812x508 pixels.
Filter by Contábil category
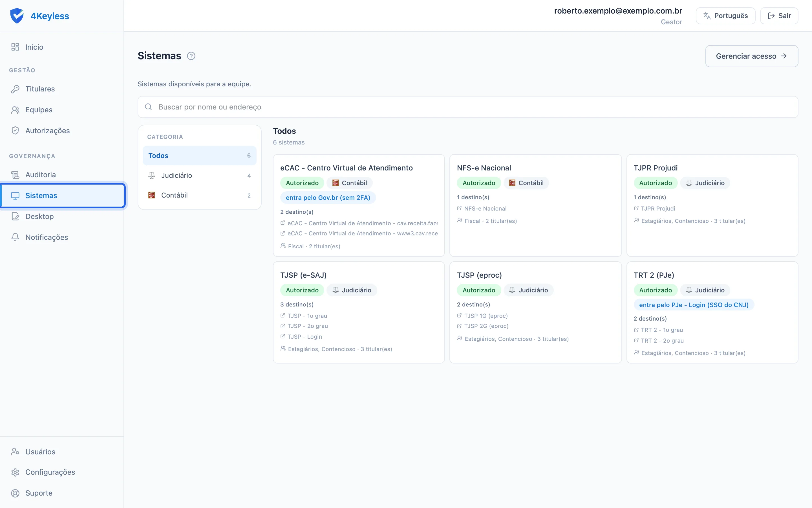click(x=199, y=195)
